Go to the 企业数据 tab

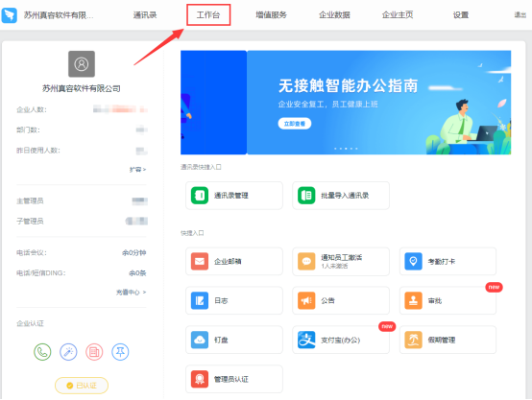(334, 15)
